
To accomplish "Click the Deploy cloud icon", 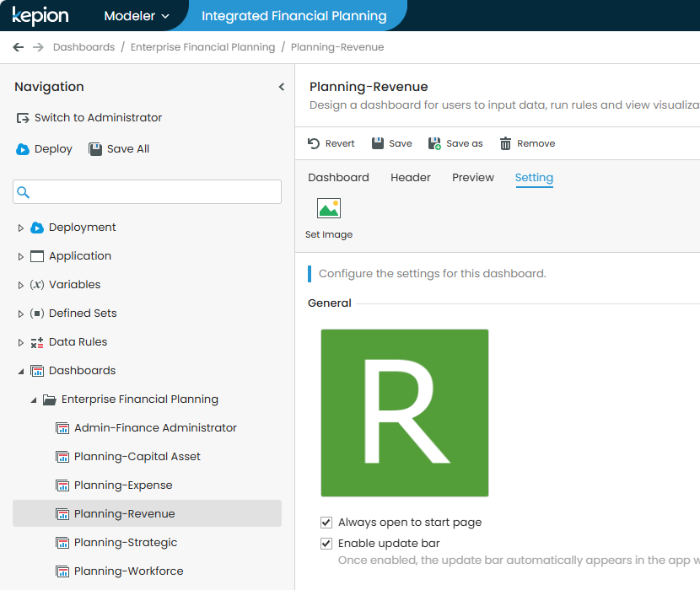I will point(24,149).
